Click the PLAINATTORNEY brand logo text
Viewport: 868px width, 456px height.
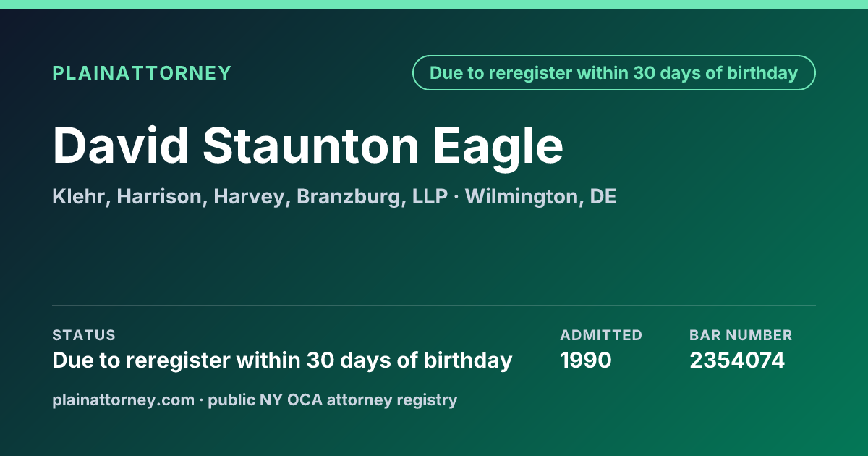tap(142, 73)
